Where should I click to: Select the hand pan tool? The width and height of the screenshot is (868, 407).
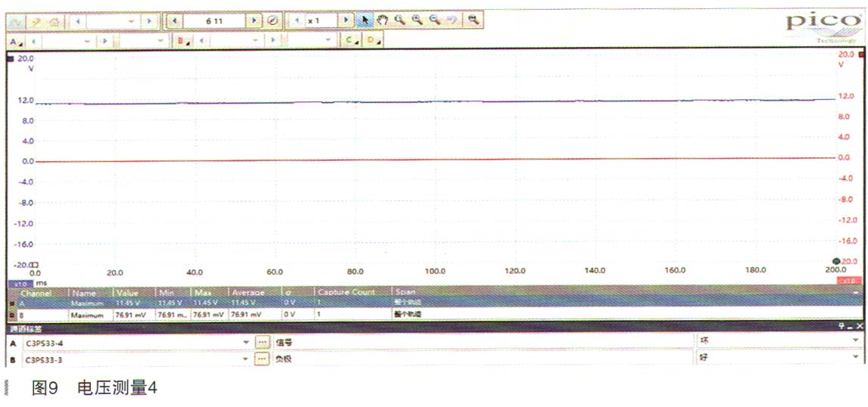[x=382, y=20]
